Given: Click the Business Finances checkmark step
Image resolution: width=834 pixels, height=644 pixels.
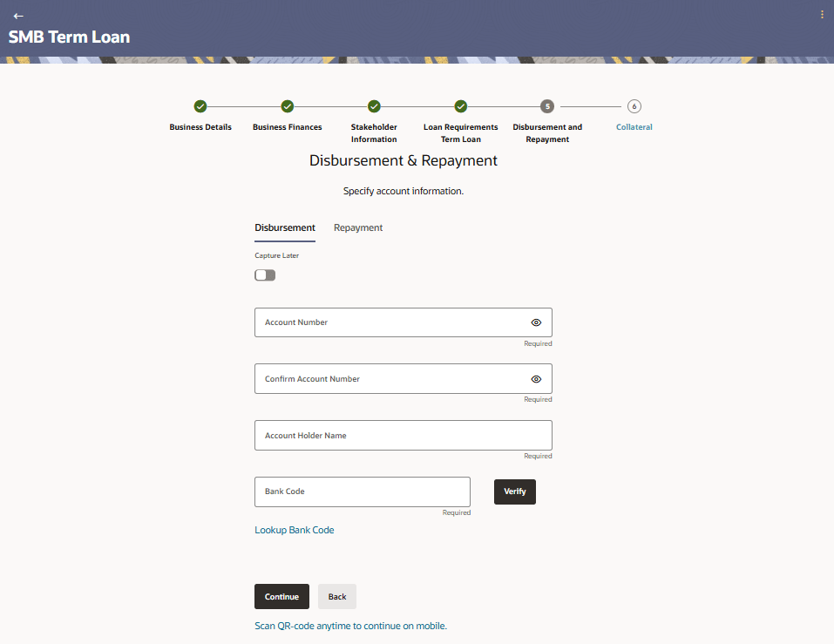Looking at the screenshot, I should click(x=288, y=106).
